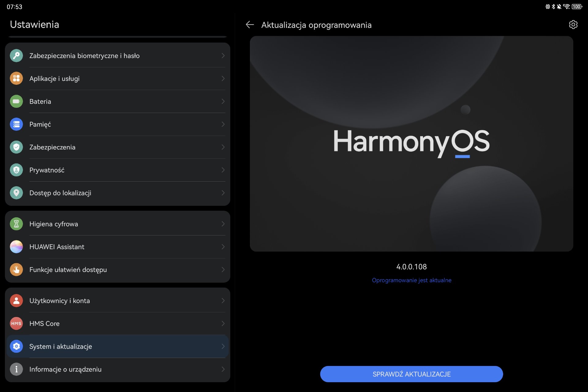Tap the muted bell status icon
This screenshot has width=588, height=392.
(559, 6)
